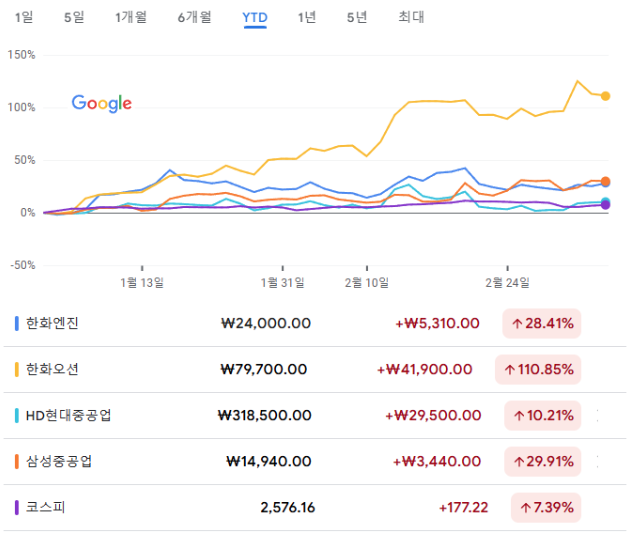Image resolution: width=644 pixels, height=538 pixels.
Task: Click the orange 삼성중공업 legend color bar
Action: (17, 462)
